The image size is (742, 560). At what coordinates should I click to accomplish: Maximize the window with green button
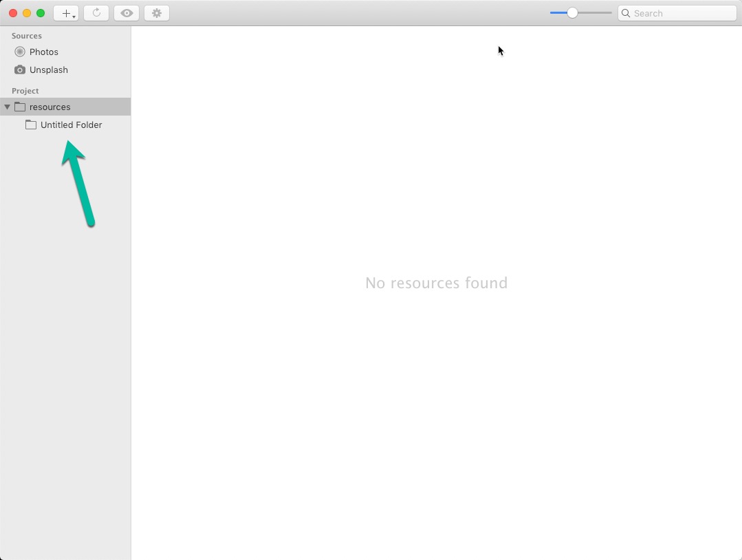41,13
